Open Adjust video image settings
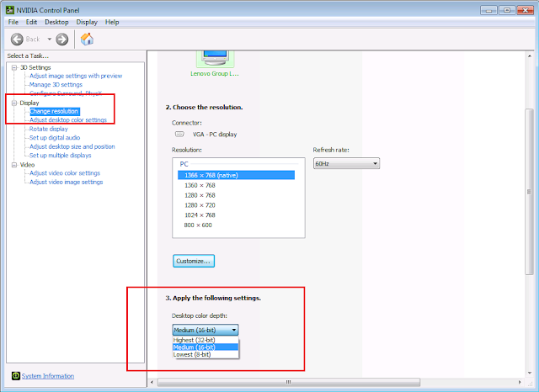Image resolution: width=539 pixels, height=392 pixels. tap(66, 183)
